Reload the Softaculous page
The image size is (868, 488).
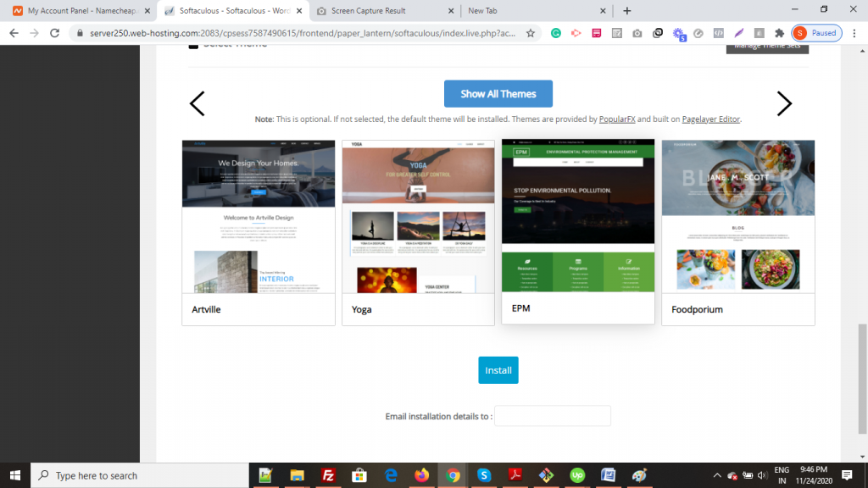(x=53, y=32)
